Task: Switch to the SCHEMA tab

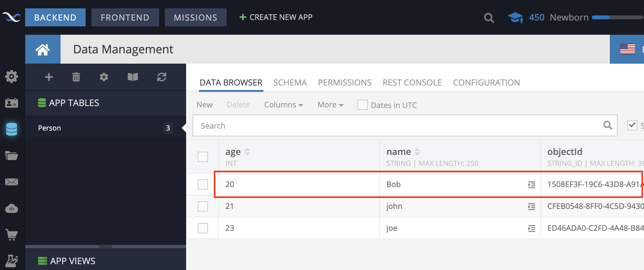Action: [290, 83]
